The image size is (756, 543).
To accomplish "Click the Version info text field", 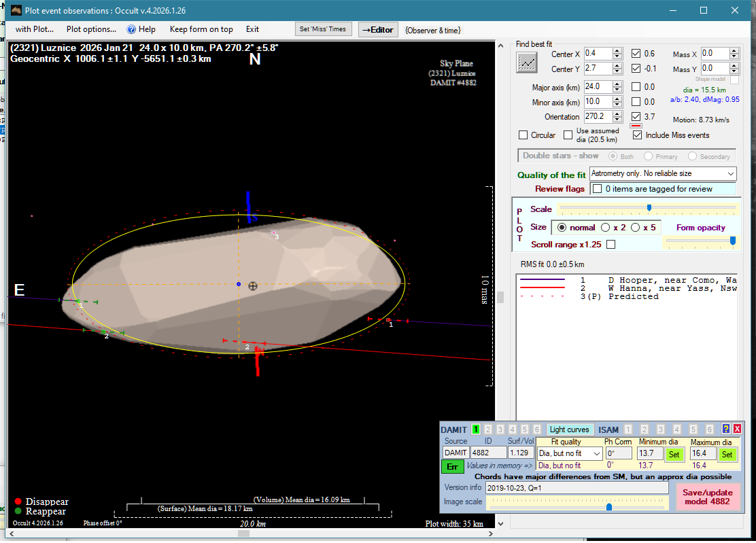I will 577,488.
